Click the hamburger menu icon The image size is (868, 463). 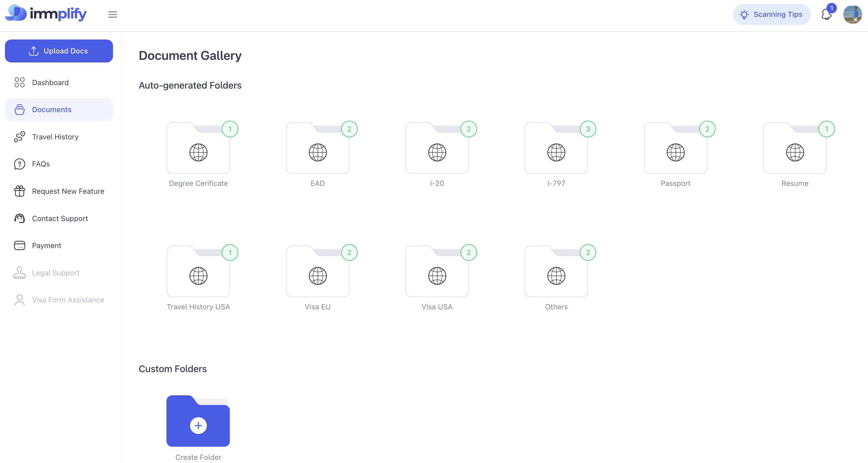(x=112, y=15)
